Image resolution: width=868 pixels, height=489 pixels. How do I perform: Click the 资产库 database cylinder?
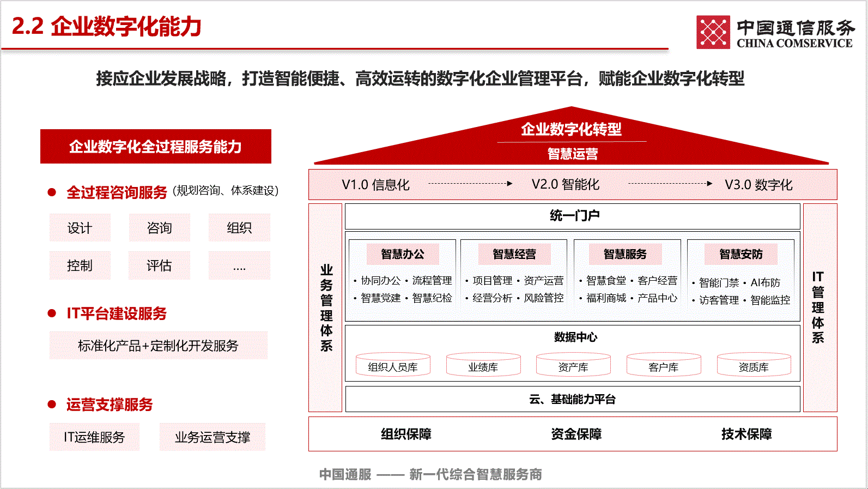tap(573, 365)
